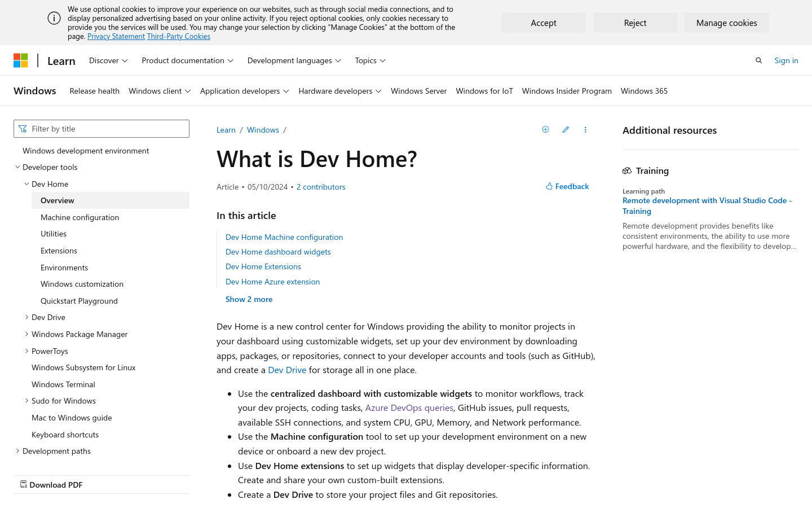The width and height of the screenshot is (812, 508).
Task: Reject optional cookies
Action: coord(636,23)
